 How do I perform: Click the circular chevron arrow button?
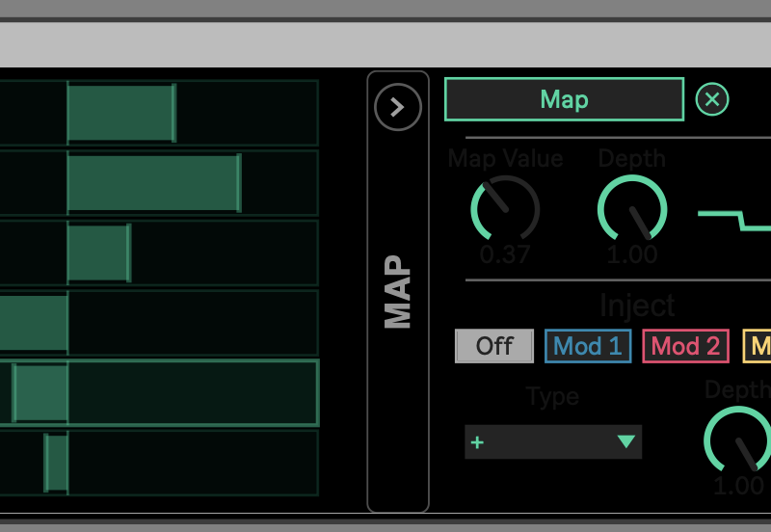[398, 107]
